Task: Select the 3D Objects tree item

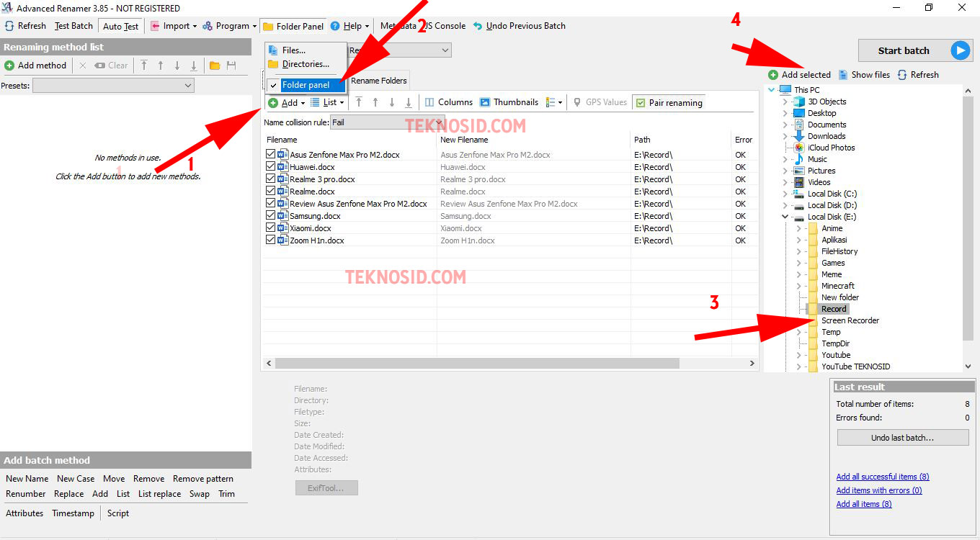Action: point(827,102)
